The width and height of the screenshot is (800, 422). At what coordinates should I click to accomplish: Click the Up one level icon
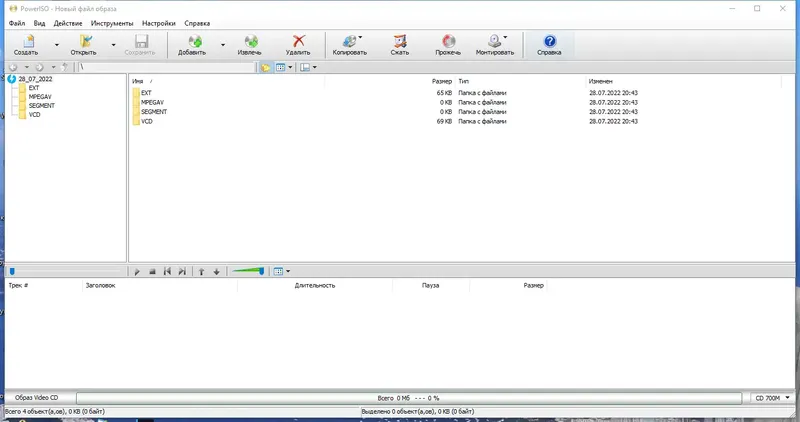(x=65, y=67)
